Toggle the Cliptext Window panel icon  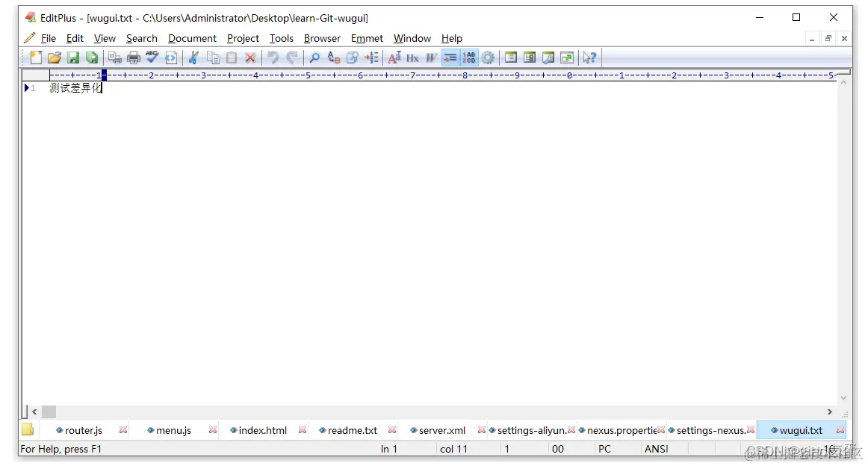[529, 58]
